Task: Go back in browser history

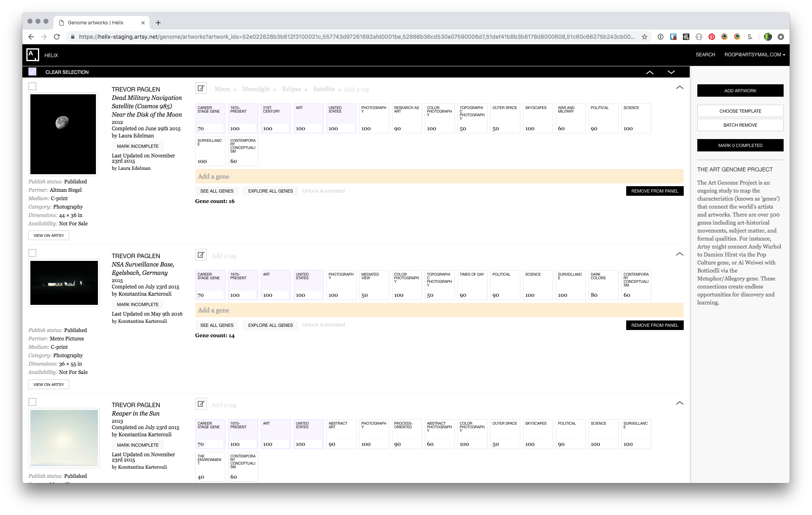Action: click(31, 37)
